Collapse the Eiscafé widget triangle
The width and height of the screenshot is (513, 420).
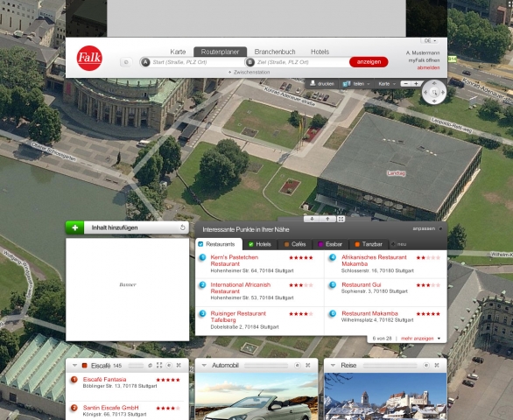pyautogui.click(x=74, y=366)
